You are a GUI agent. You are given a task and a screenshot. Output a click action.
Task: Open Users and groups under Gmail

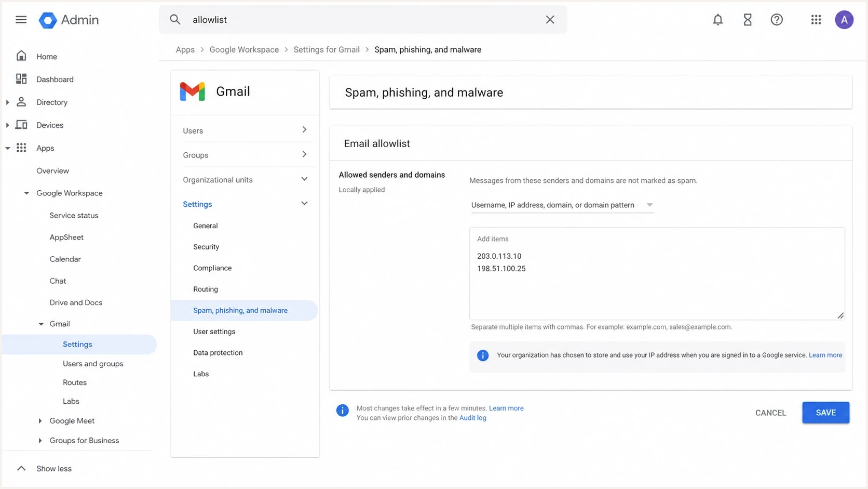click(93, 364)
